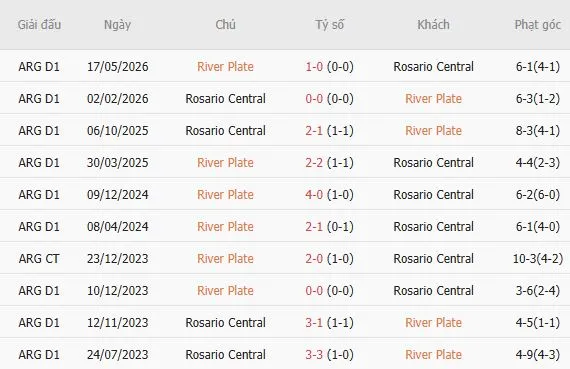Open the away River Plate link on 06/10/2025

[433, 131]
